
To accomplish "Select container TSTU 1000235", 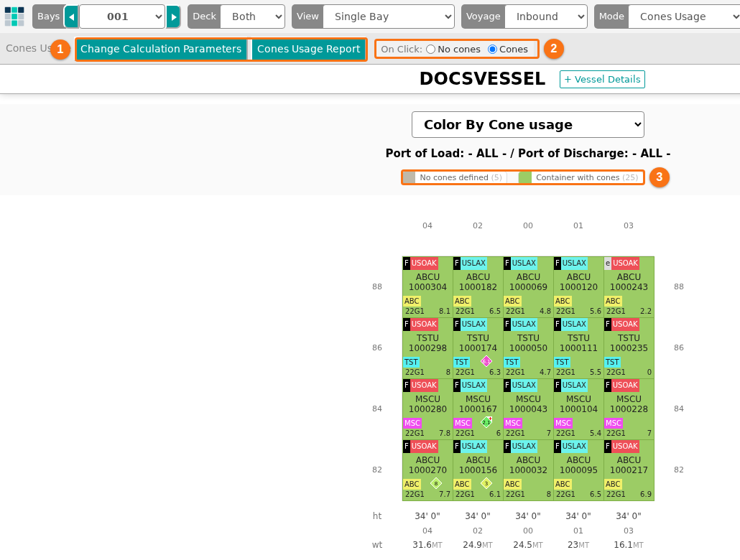I will (x=629, y=347).
